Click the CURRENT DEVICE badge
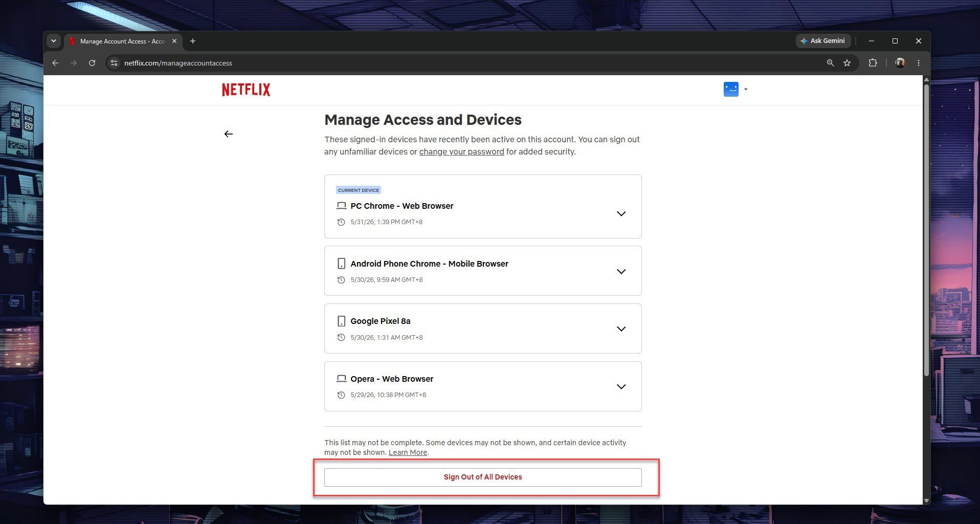Screen dimensions: 980x524 coord(359,190)
